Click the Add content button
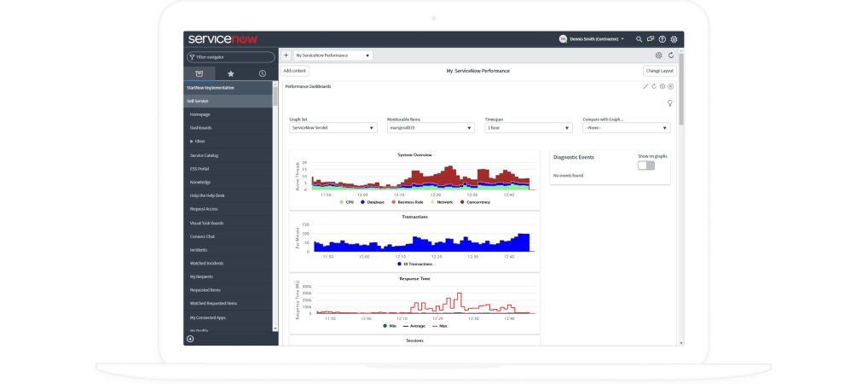 pos(294,71)
